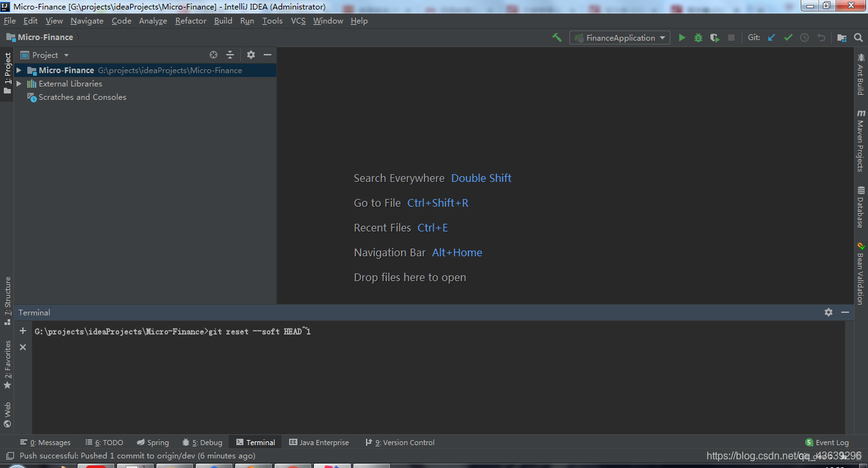The width and height of the screenshot is (868, 468).
Task: Click the Stop square icon
Action: 731,38
